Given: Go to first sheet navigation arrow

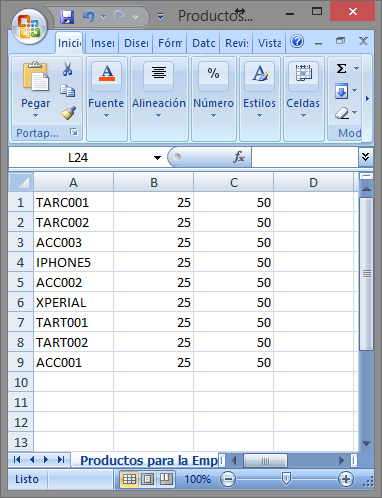Looking at the screenshot, I should click(17, 460).
